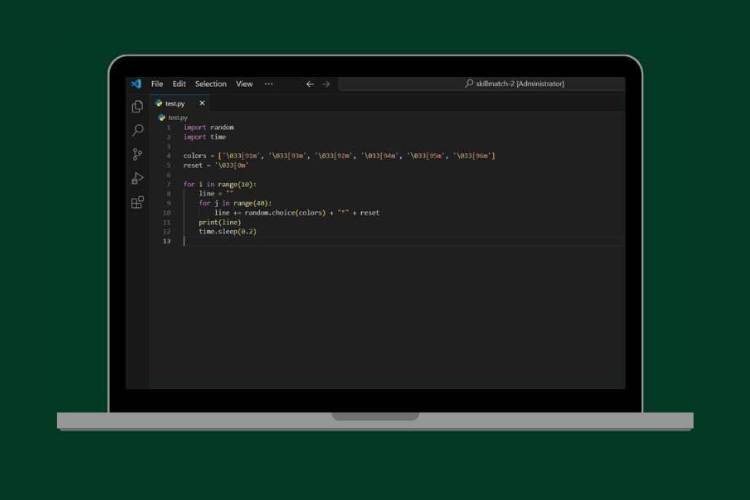Open the Selection menu
750x500 pixels.
point(210,84)
